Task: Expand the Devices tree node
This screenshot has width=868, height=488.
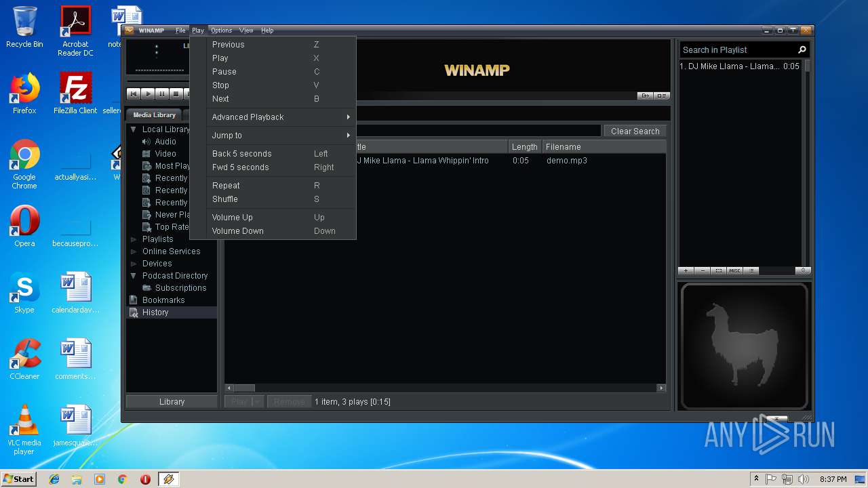Action: [134, 264]
